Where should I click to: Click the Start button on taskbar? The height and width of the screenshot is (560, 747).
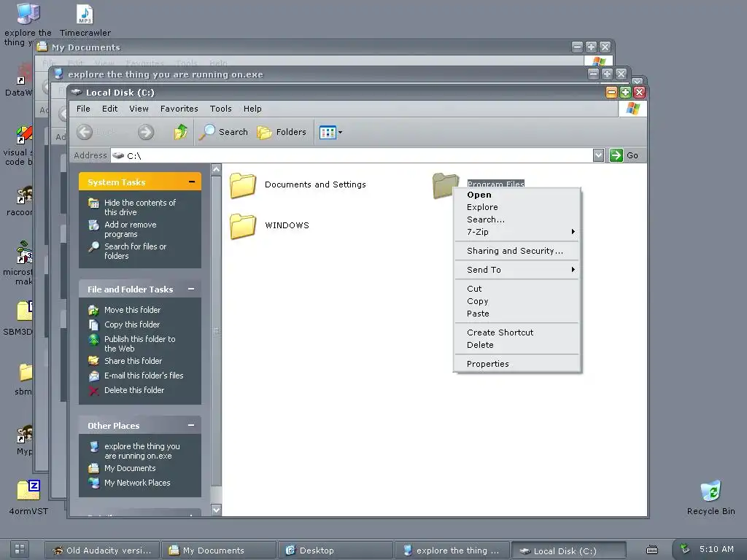coord(20,549)
